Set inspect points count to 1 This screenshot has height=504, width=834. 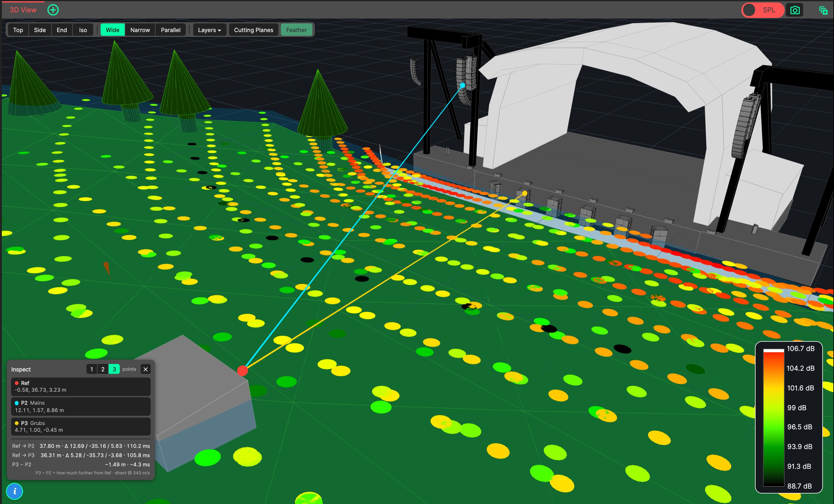[91, 369]
